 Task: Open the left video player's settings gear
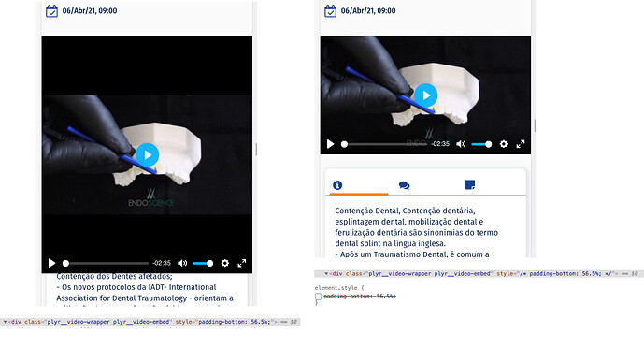[225, 263]
